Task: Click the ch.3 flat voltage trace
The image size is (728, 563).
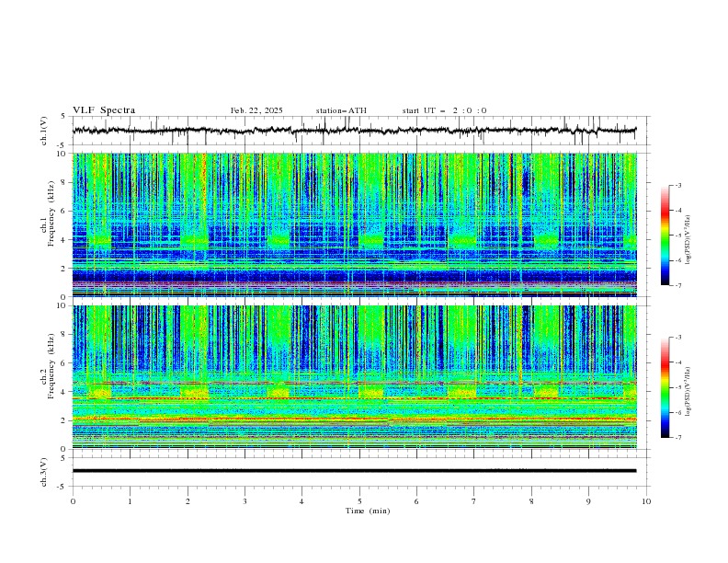Action: click(354, 471)
